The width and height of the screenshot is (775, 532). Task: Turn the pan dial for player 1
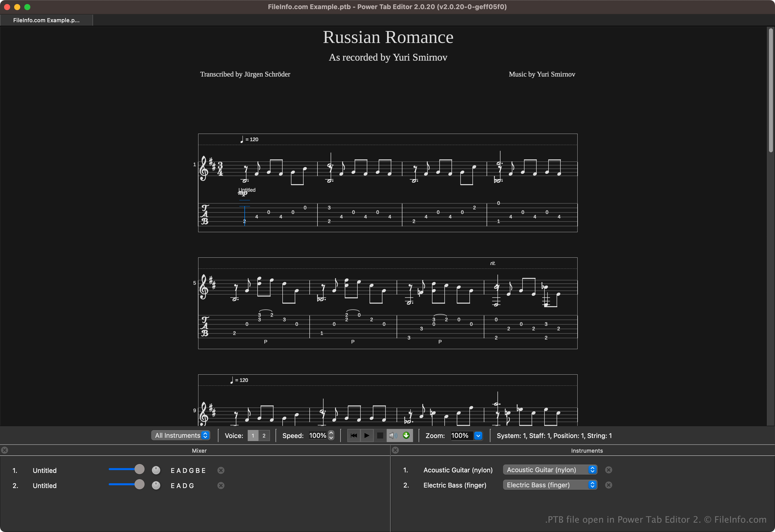pos(156,470)
